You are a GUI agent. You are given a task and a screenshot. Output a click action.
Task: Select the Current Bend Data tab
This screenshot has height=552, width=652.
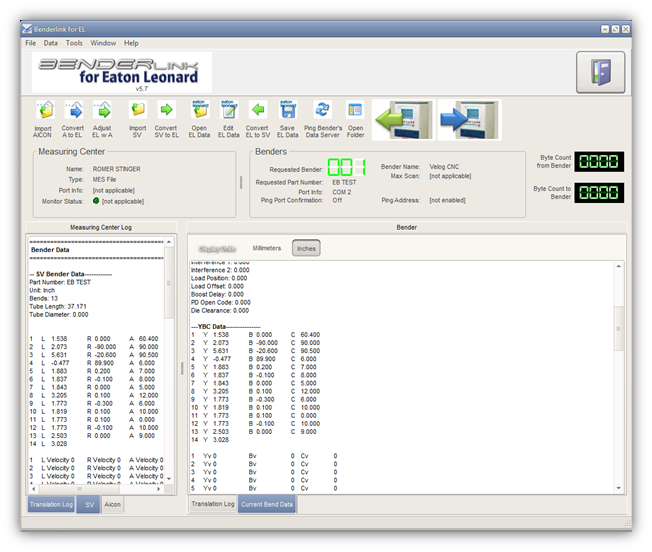pyautogui.click(x=267, y=504)
